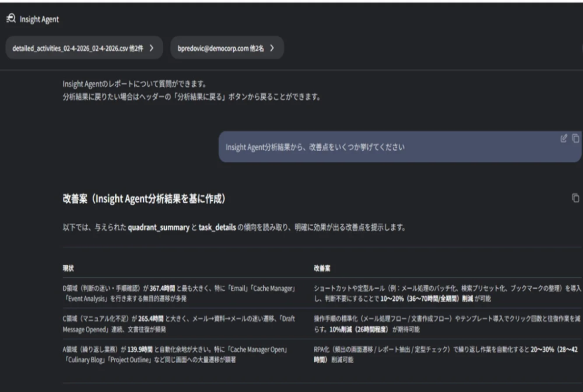583x392 pixels.
Task: Copy the user message with its copy icon
Action: (x=575, y=138)
